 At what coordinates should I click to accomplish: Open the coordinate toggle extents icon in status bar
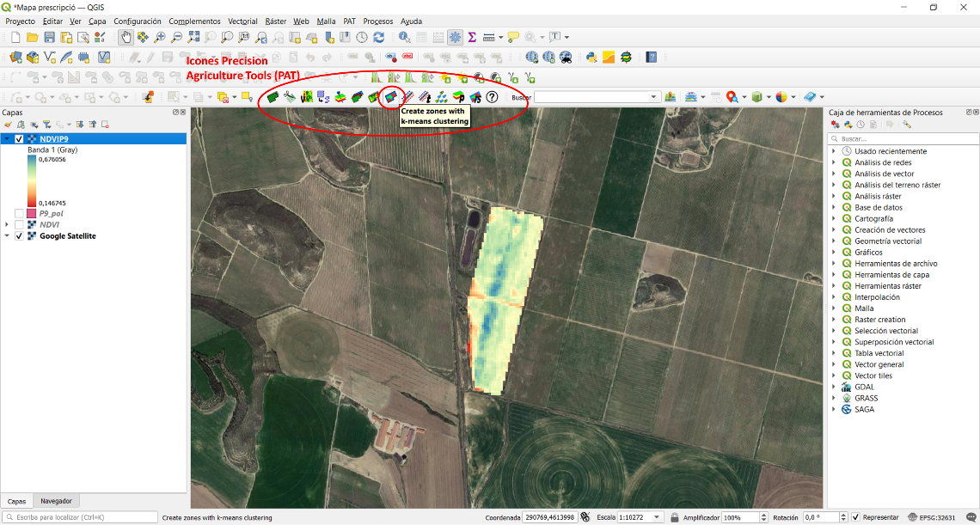(x=585, y=517)
